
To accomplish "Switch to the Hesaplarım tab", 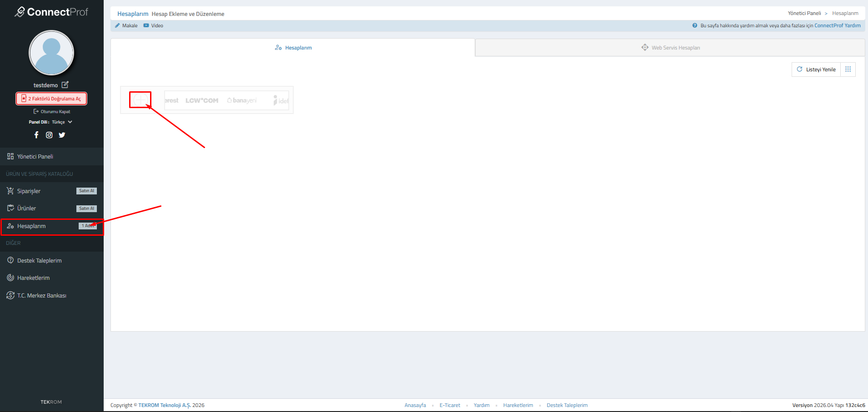I will pos(293,48).
